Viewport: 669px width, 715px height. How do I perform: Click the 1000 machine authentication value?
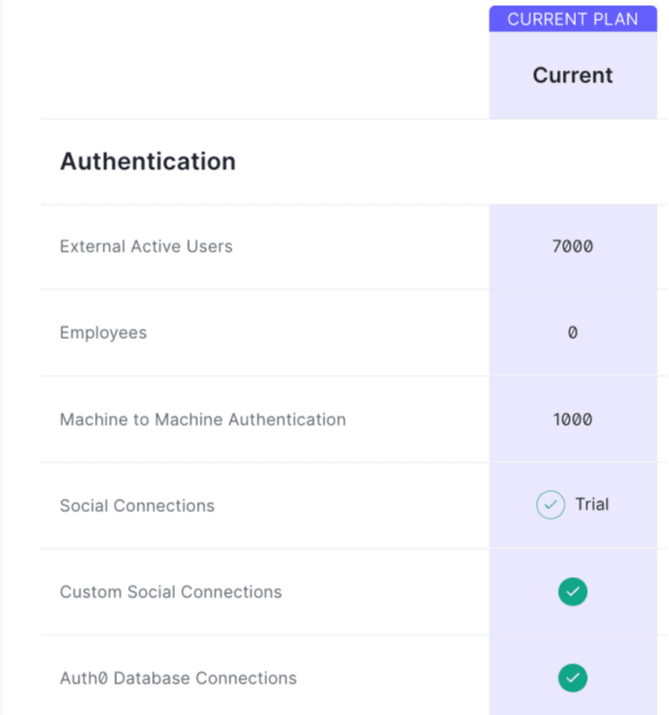pyautogui.click(x=572, y=420)
